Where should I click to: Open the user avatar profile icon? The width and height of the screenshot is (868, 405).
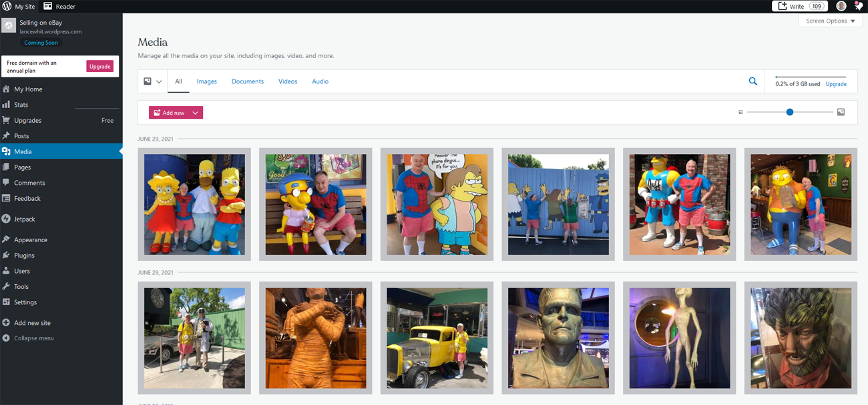pyautogui.click(x=841, y=6)
